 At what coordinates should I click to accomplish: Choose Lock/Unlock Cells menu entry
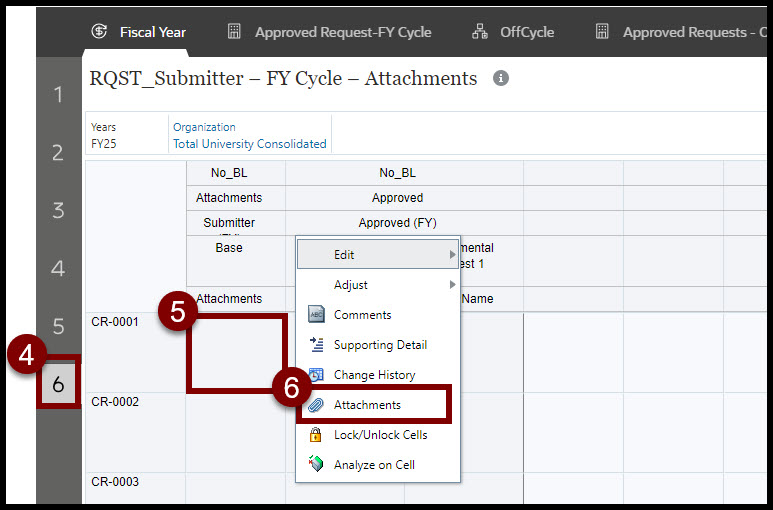point(380,435)
